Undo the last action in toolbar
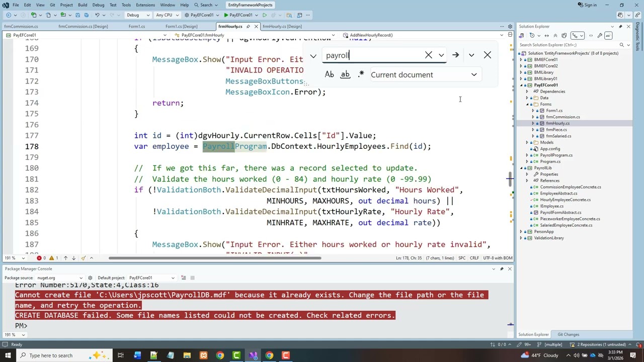This screenshot has width=644, height=362. [x=97, y=15]
